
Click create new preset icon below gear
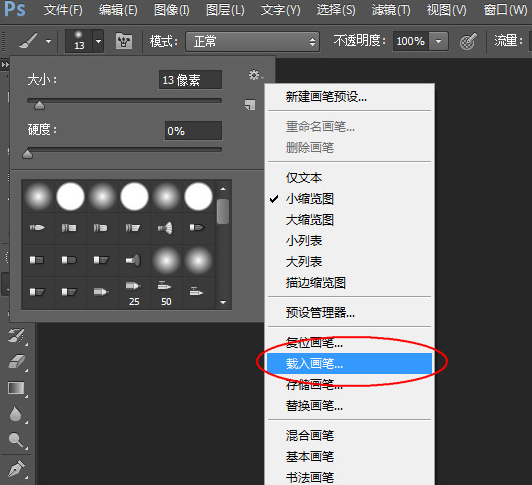(x=250, y=105)
